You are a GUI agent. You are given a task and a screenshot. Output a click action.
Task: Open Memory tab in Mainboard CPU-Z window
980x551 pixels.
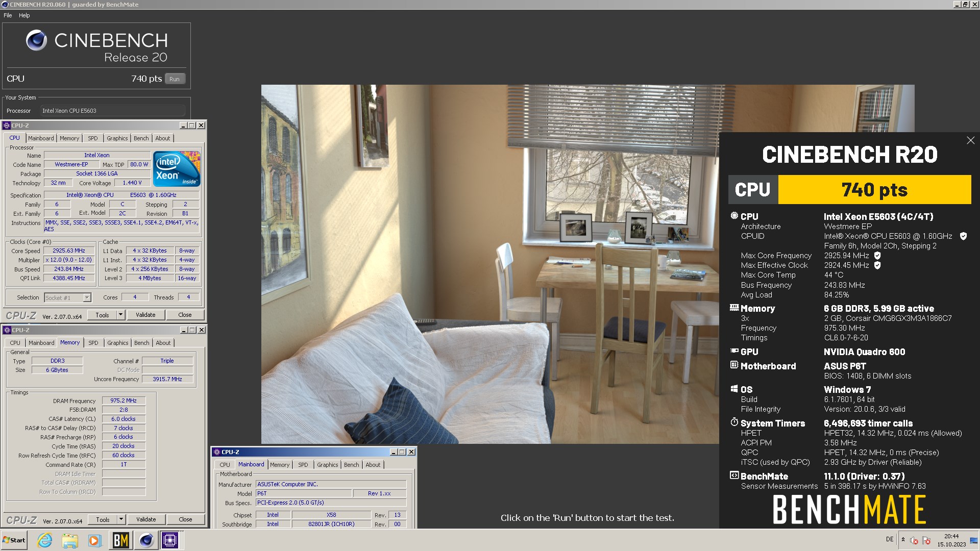point(280,465)
